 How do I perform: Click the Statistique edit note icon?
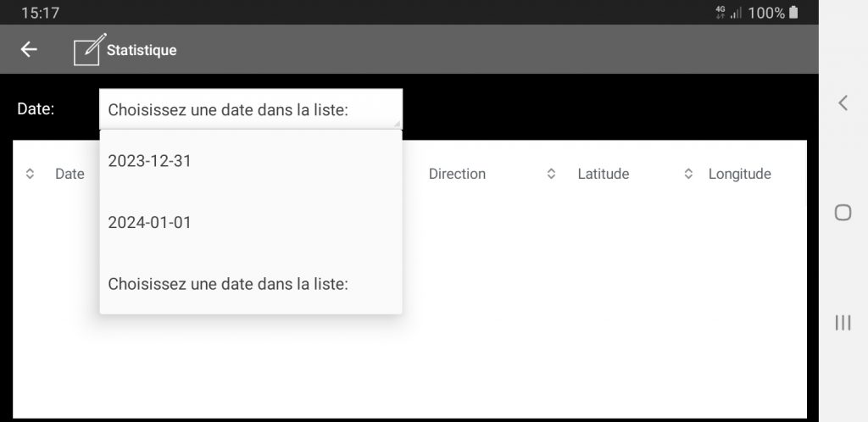[90, 49]
